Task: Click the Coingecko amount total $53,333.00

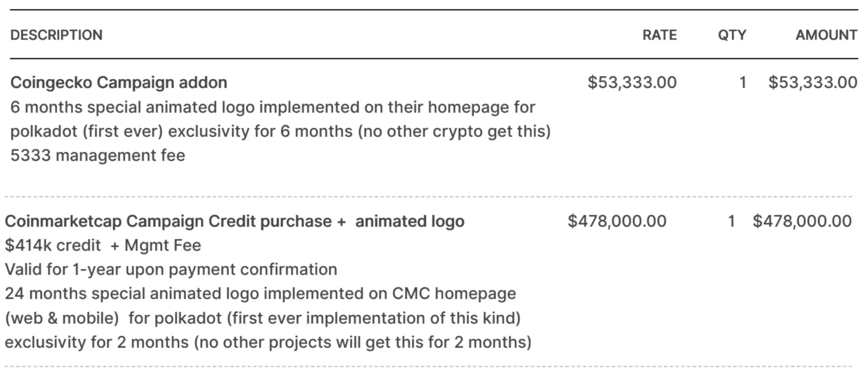Action: tap(813, 82)
